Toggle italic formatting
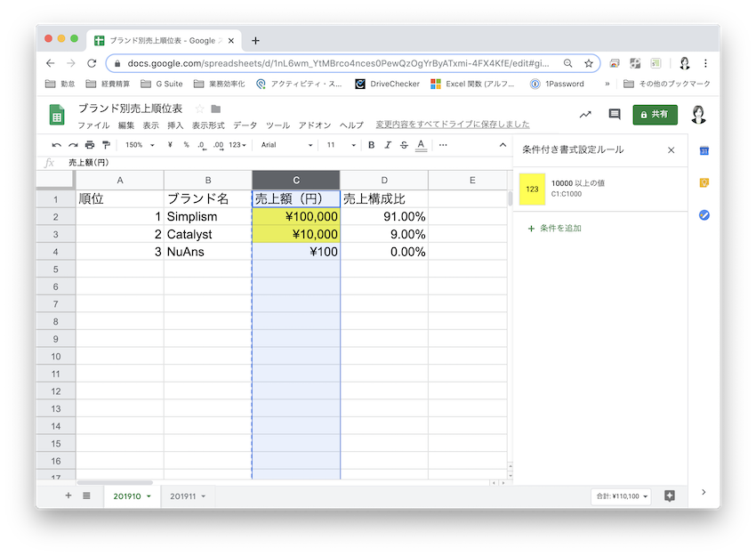The width and height of the screenshot is (756, 556). point(388,145)
